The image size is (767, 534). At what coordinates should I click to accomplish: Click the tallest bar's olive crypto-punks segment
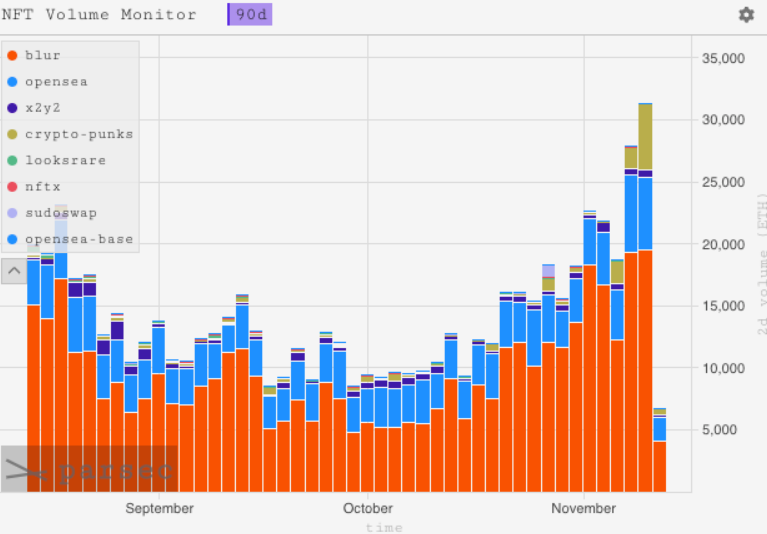[x=645, y=137]
